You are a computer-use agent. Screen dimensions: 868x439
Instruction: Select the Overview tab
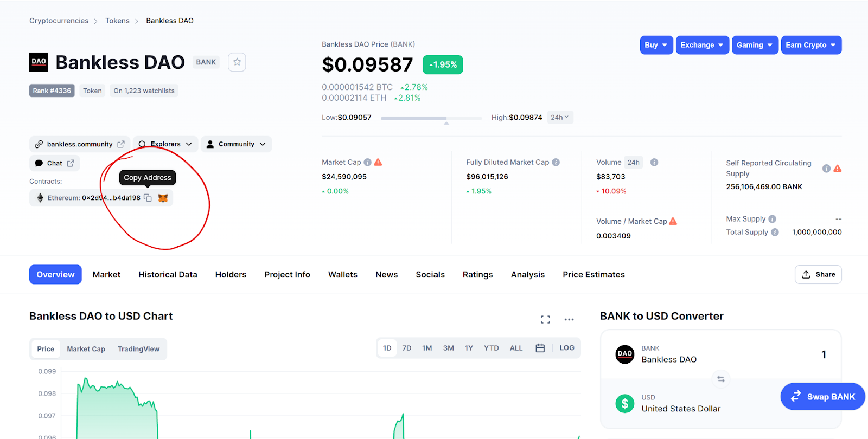(x=55, y=274)
